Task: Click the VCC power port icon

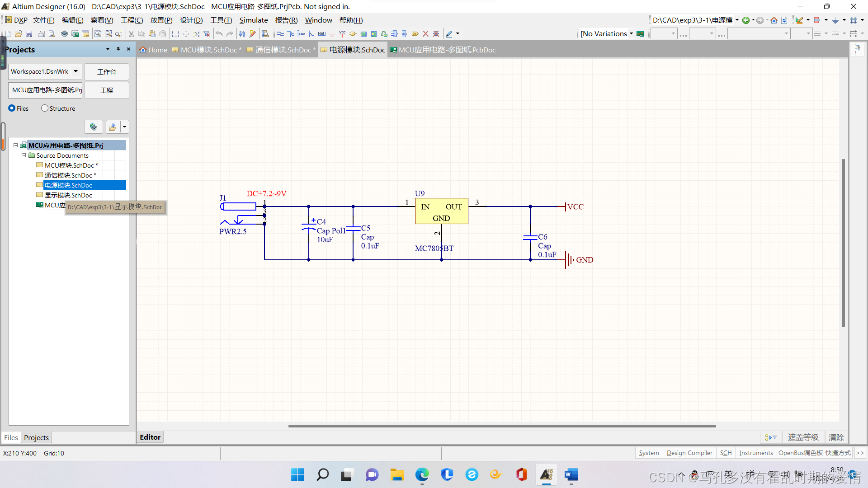Action: pos(342,34)
